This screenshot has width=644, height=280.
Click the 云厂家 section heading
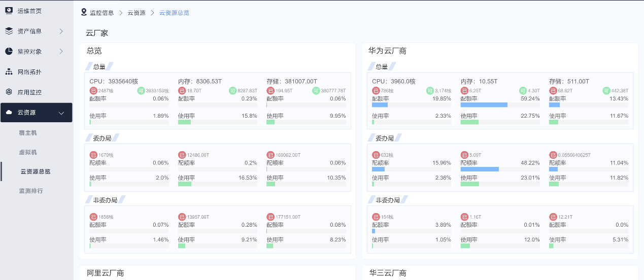pyautogui.click(x=97, y=33)
